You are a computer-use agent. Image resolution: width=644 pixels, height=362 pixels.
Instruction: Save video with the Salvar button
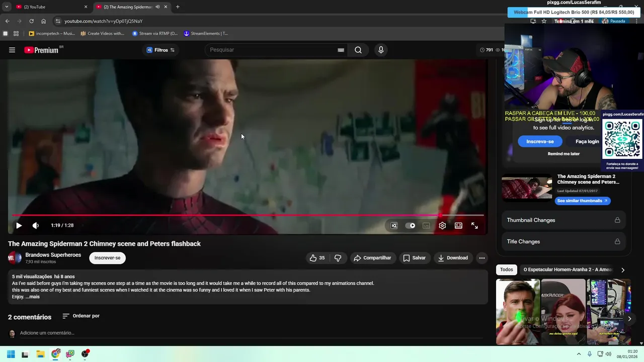coord(414,258)
